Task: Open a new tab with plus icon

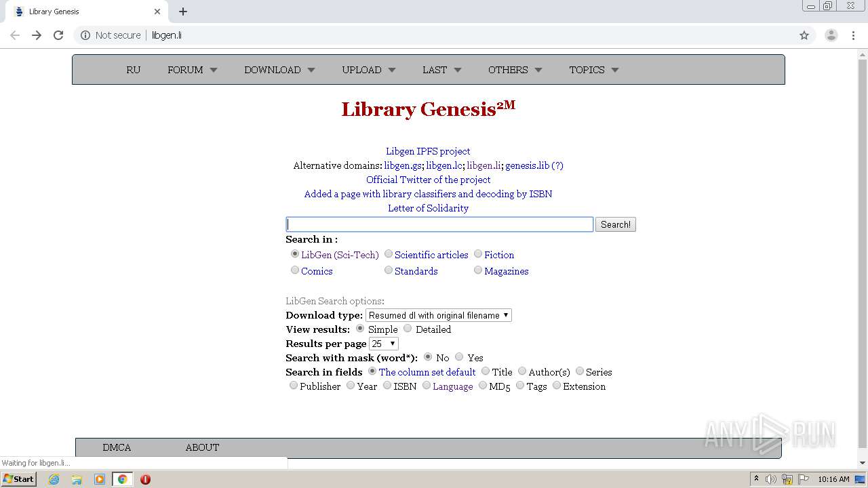Action: 183,12
